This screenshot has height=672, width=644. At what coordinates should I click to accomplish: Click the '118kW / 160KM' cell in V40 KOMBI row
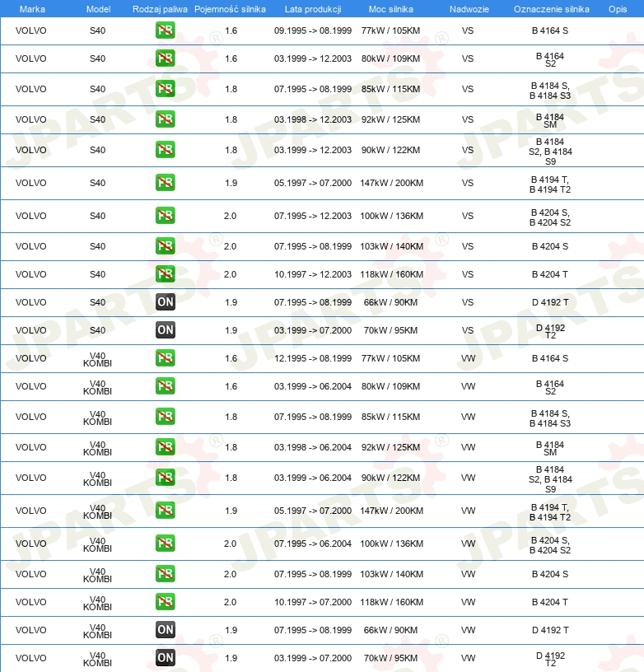coord(391,602)
